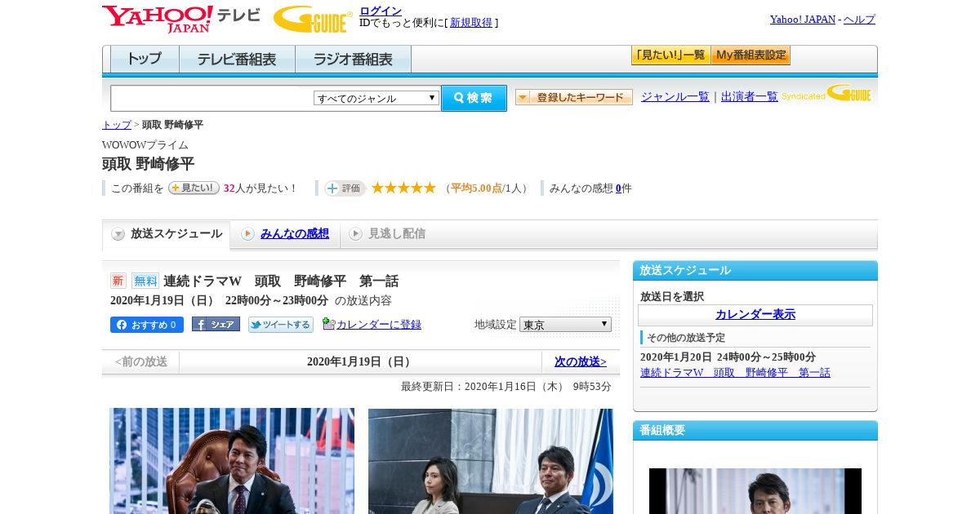Click the 「見たい!」一覧 button

(x=670, y=55)
